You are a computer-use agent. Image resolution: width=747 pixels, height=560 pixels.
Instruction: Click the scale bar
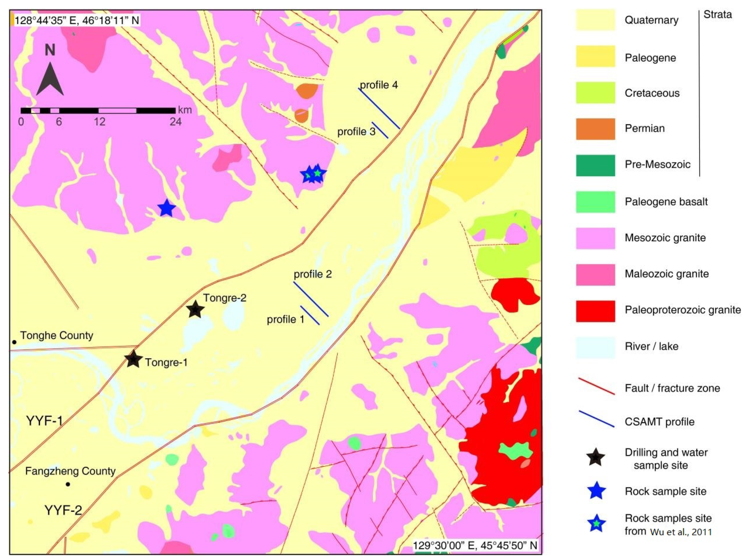pos(98,110)
